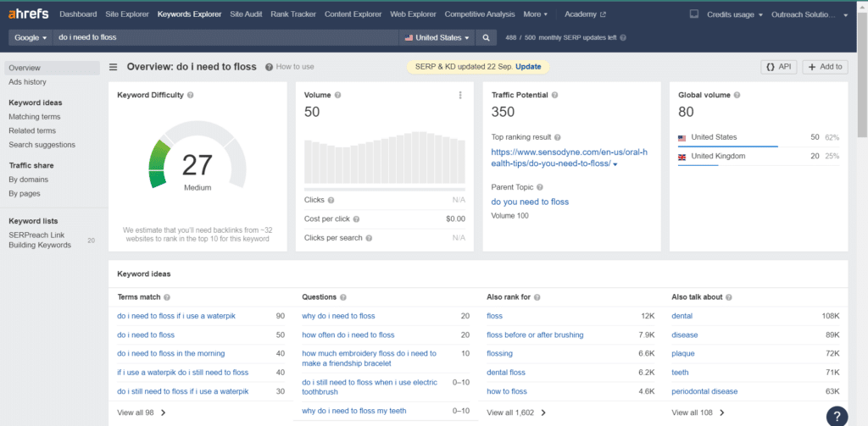Open how often do i need to floss
868x426 pixels.
(348, 335)
